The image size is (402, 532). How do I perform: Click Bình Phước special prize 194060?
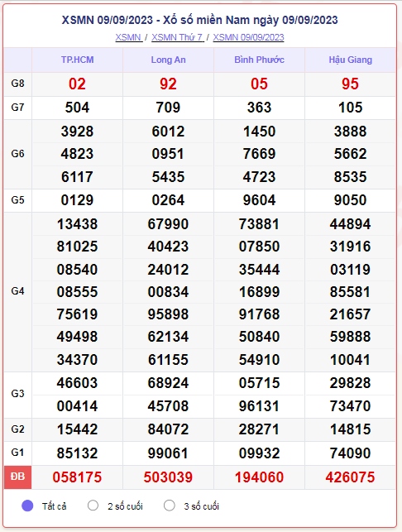[259, 477]
